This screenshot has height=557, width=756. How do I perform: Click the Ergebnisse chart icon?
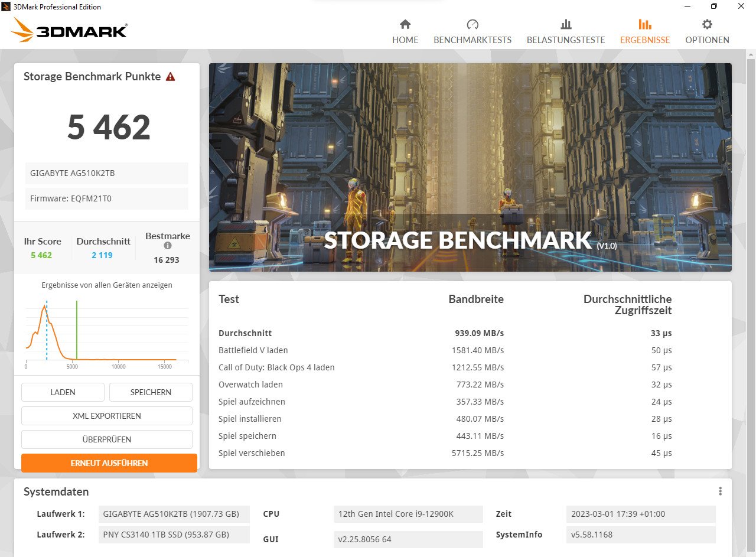pyautogui.click(x=645, y=24)
